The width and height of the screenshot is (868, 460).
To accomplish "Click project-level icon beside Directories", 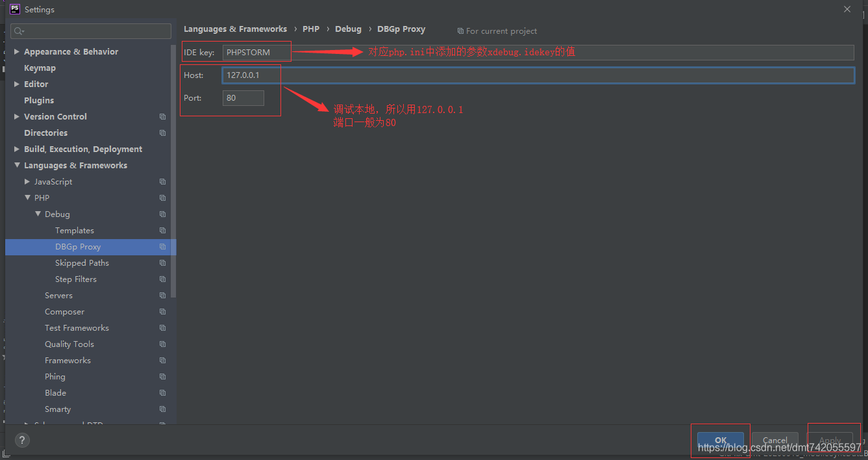I will point(162,133).
